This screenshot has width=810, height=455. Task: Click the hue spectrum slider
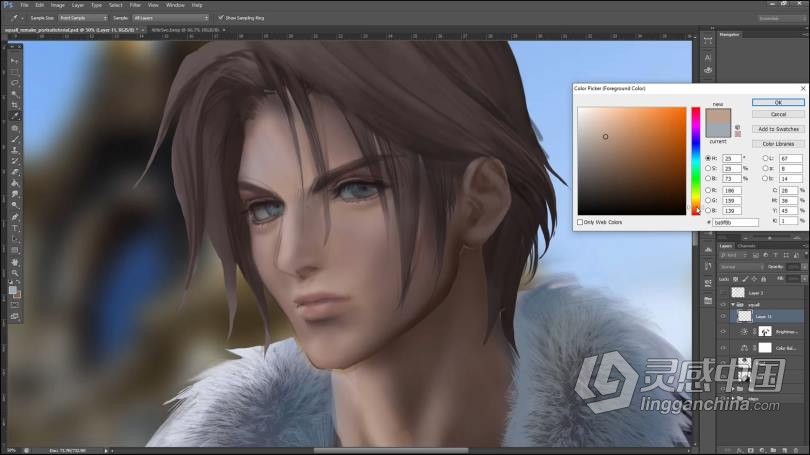tap(696, 161)
